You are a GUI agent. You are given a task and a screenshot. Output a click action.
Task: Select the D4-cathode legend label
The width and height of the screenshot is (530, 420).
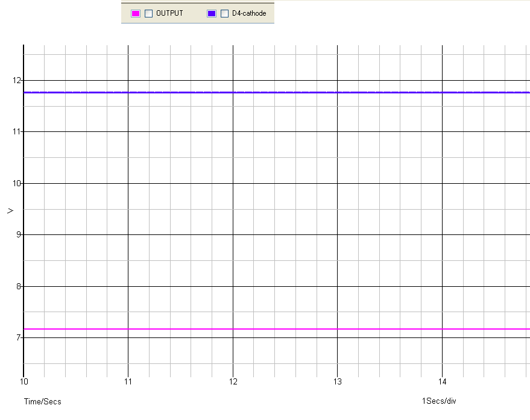click(x=249, y=13)
